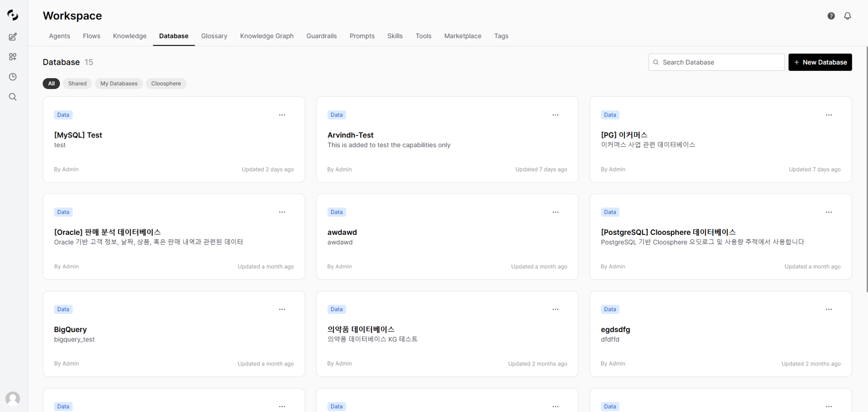
Task: Click 'This is added to test the capabilities only'
Action: click(389, 145)
